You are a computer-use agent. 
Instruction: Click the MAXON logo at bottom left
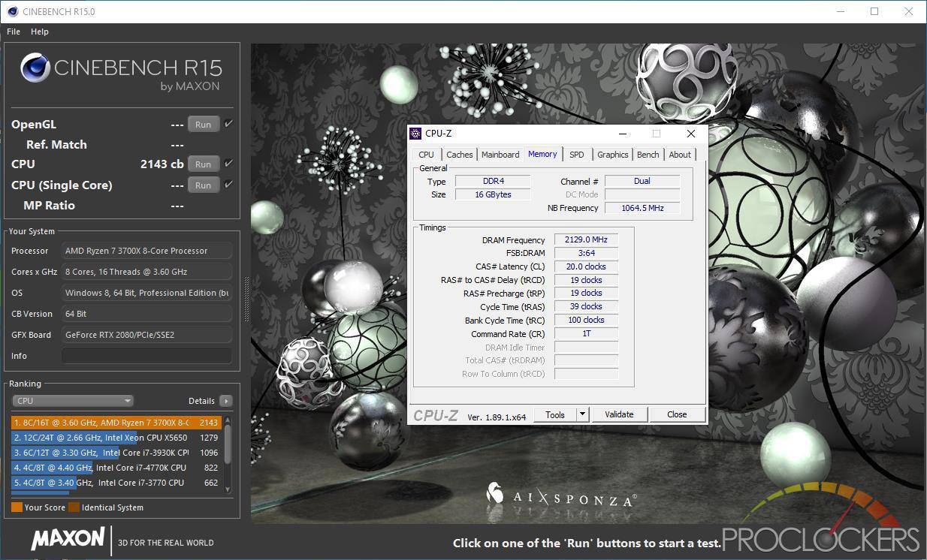pyautogui.click(x=68, y=538)
